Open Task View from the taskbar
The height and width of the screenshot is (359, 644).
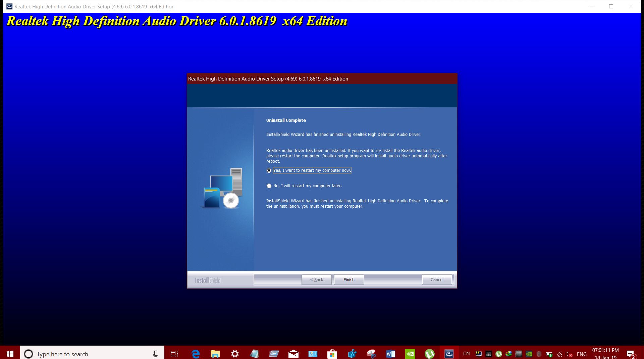[x=174, y=354]
